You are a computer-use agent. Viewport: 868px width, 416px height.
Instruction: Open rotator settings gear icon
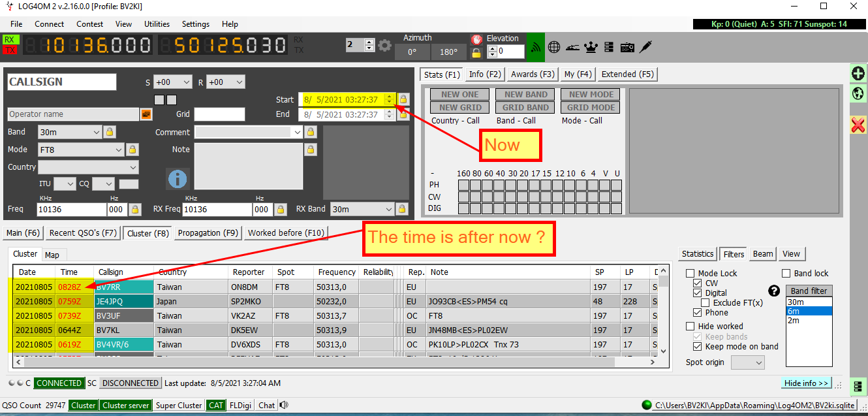click(x=385, y=45)
